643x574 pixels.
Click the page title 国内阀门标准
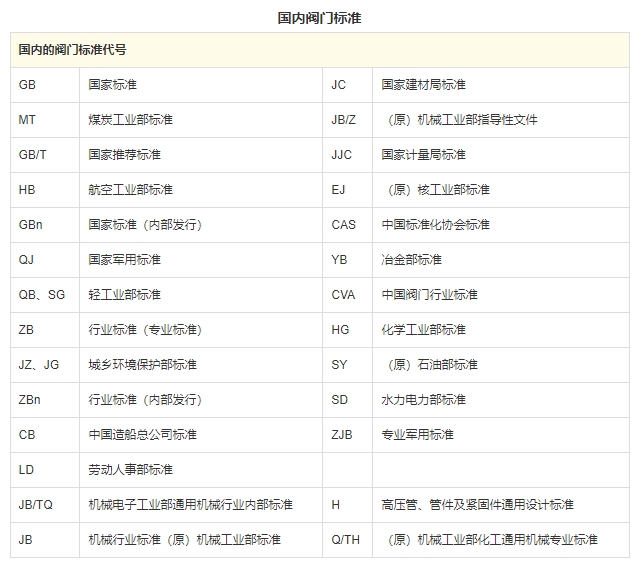tap(319, 18)
